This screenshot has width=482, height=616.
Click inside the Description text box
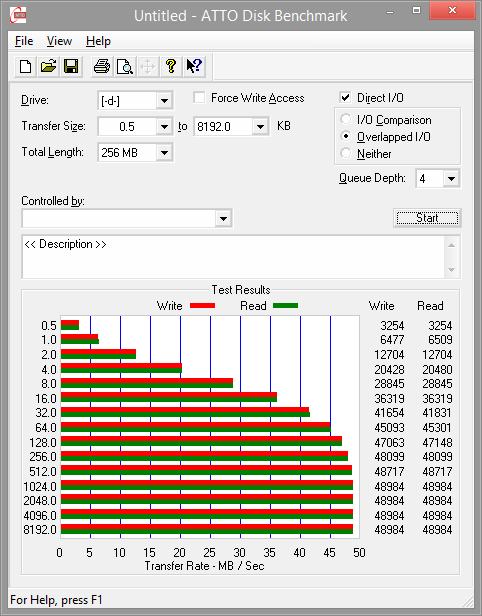pyautogui.click(x=234, y=257)
